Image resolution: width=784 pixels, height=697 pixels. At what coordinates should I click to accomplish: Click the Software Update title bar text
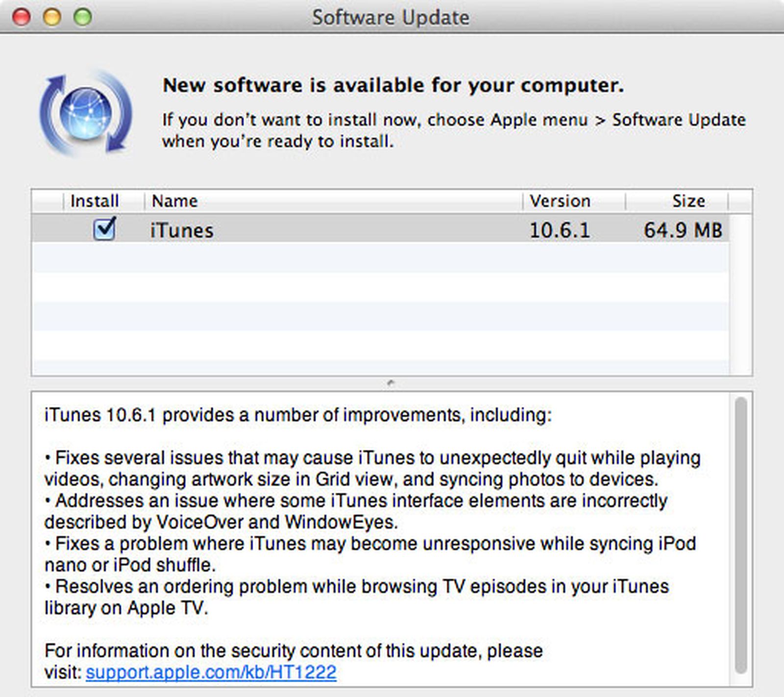[391, 18]
